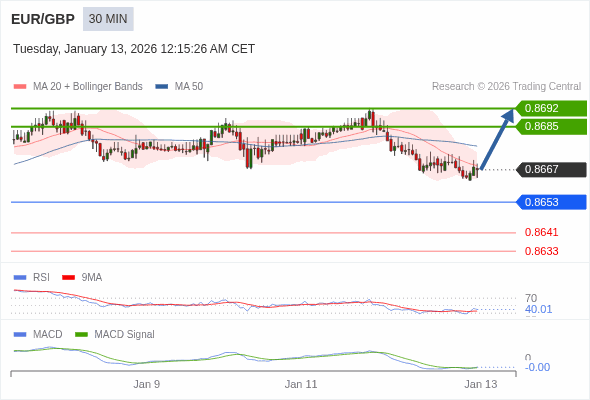Click the MACD blue legend swatch
The width and height of the screenshot is (590, 400).
[20, 335]
